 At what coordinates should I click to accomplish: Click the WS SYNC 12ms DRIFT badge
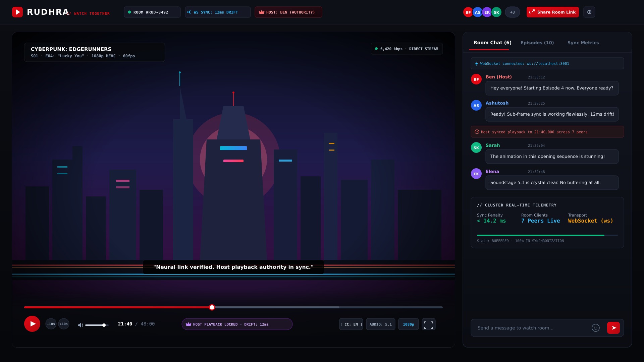[217, 12]
